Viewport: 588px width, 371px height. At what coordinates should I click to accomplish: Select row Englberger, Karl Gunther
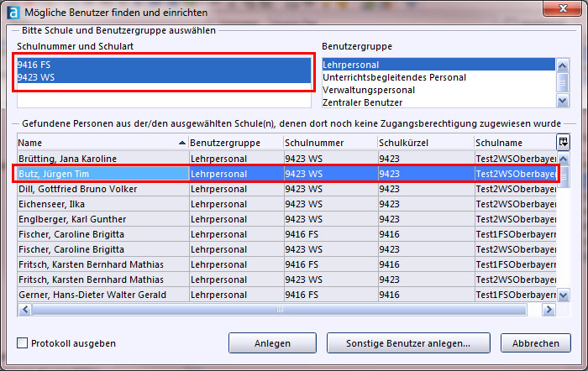click(x=286, y=219)
